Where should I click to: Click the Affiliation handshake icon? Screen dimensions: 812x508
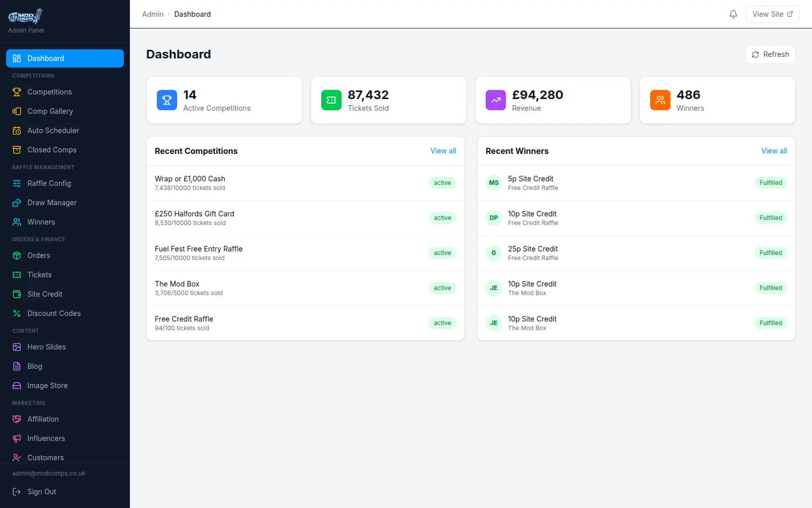17,419
